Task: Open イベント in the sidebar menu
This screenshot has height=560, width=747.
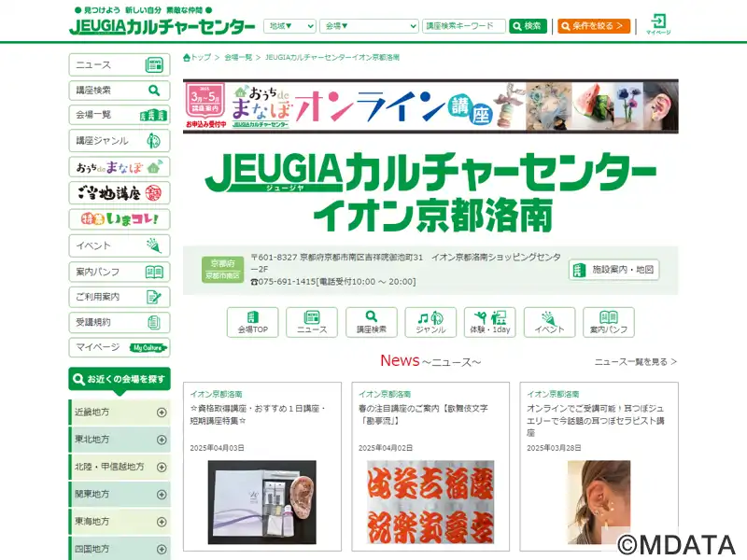Action: 120,245
